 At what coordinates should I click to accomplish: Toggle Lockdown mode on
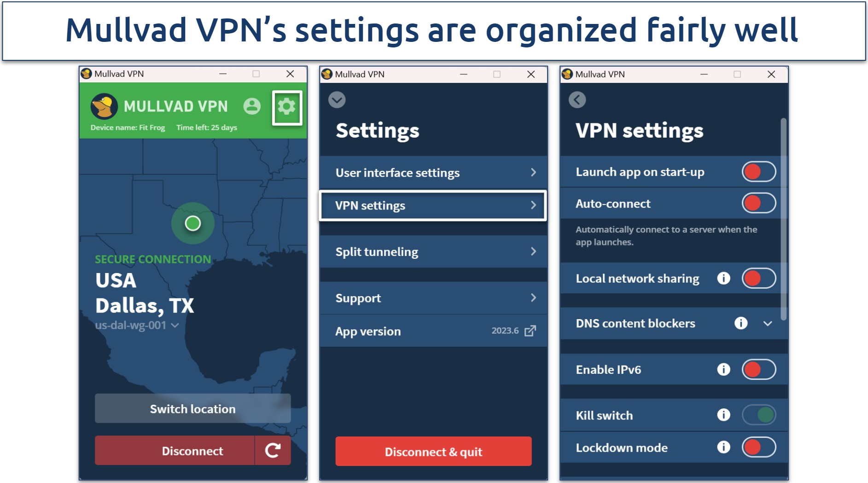(758, 447)
